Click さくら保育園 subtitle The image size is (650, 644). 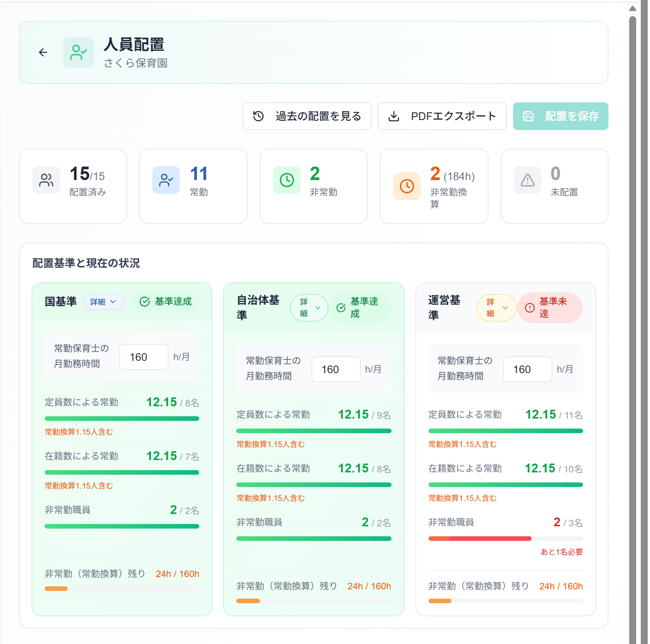(x=136, y=63)
